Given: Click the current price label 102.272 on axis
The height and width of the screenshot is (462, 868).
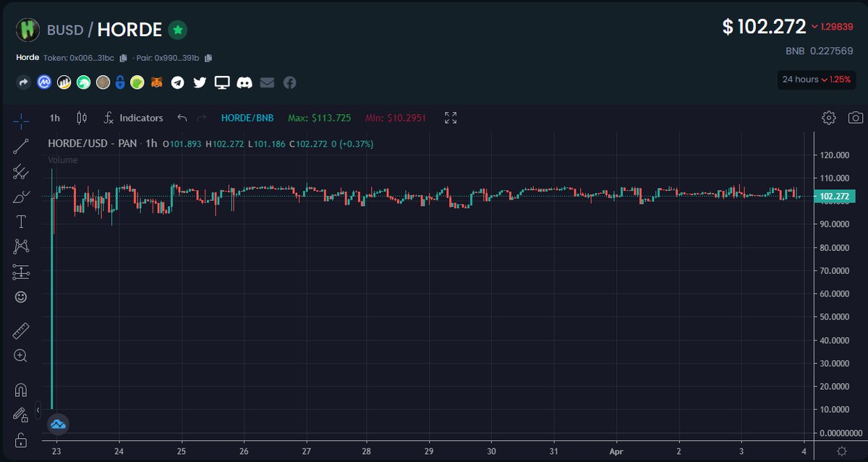Looking at the screenshot, I should (x=834, y=196).
